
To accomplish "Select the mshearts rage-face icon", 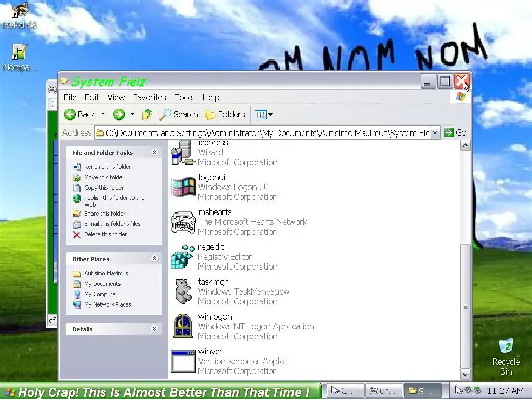I will [183, 222].
